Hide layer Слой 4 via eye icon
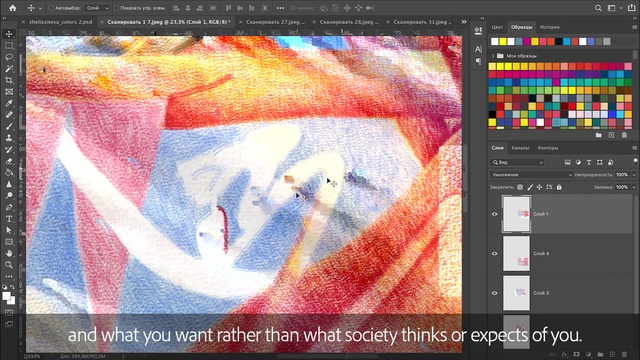 click(494, 253)
